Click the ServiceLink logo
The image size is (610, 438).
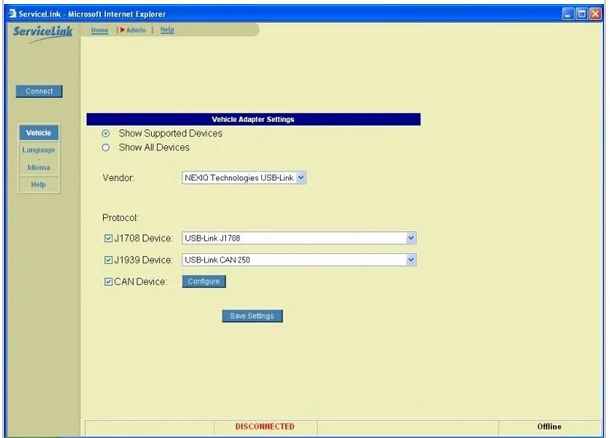(42, 33)
